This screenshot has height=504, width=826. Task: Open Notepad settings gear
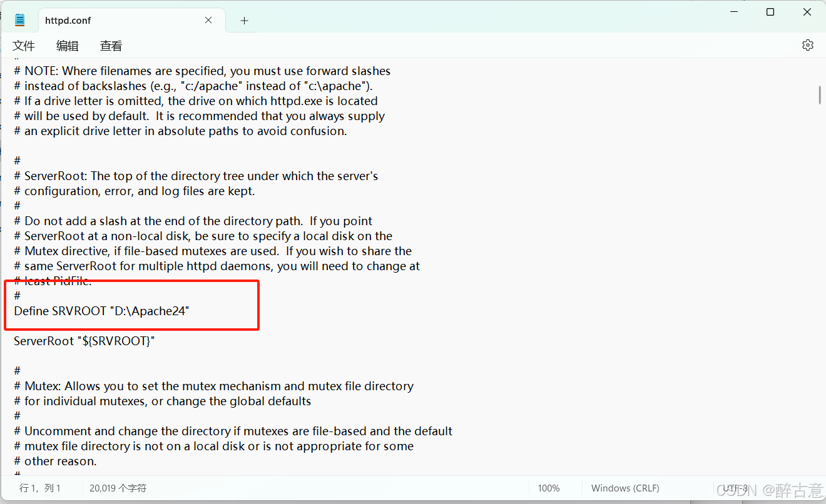[808, 45]
